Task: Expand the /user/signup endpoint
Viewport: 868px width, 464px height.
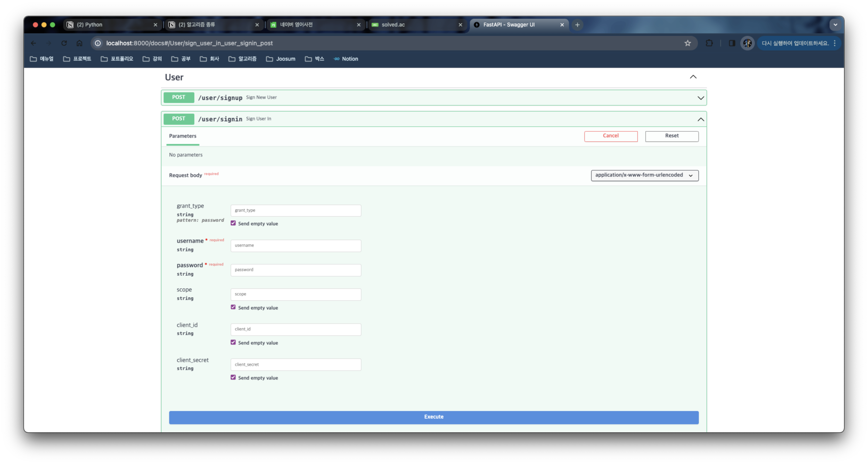Action: pos(701,98)
